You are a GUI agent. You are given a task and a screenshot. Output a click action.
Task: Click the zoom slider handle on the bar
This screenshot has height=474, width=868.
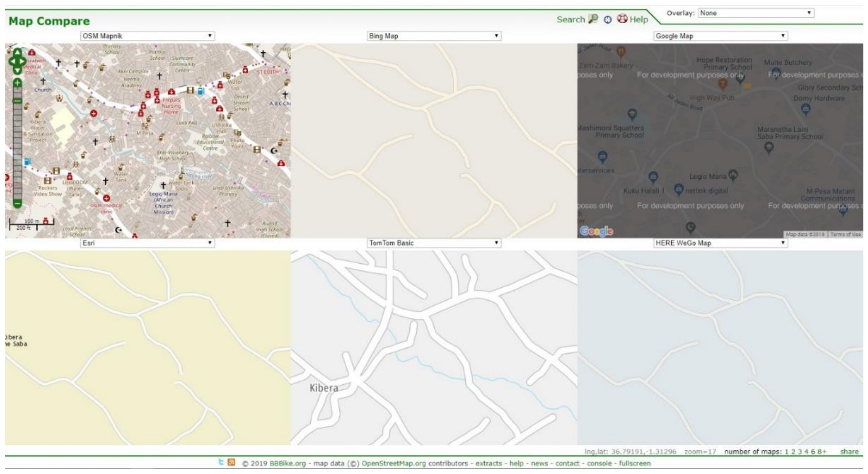pos(17,101)
